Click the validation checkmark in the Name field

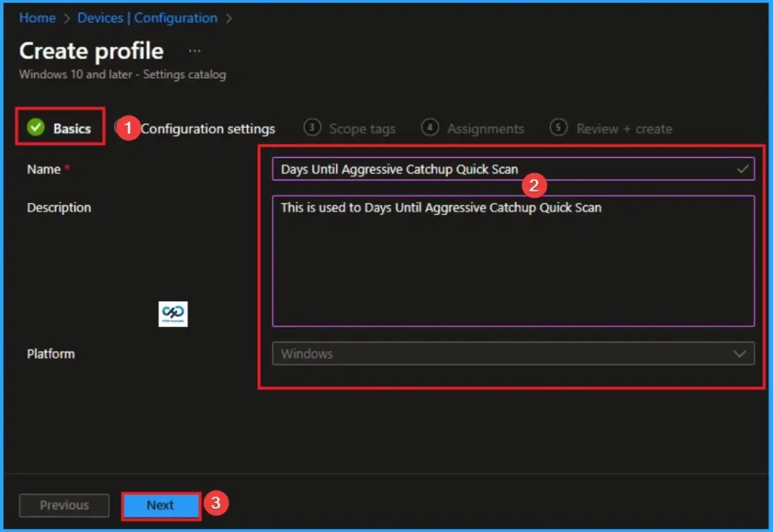tap(743, 169)
